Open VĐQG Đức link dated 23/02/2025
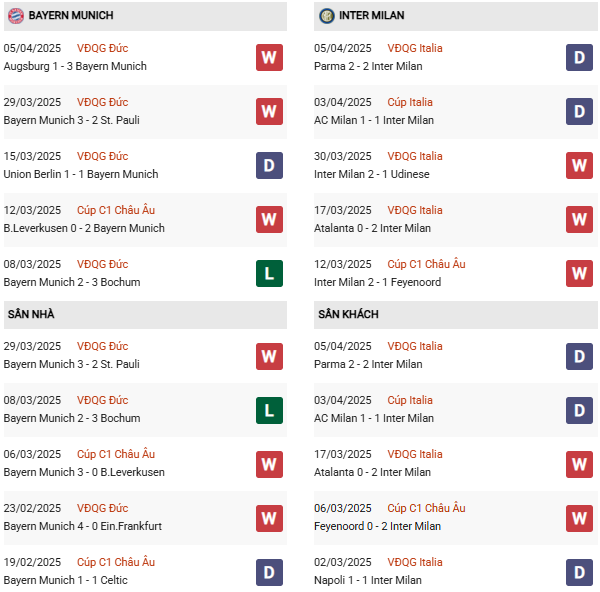This screenshot has width=600, height=592. 102,508
